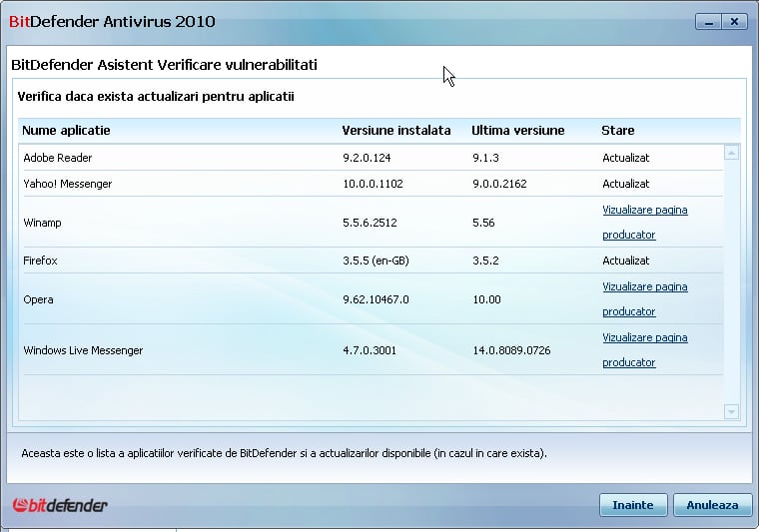This screenshot has width=759, height=532.
Task: Click the scroll up arrow of the list
Action: pos(731,153)
